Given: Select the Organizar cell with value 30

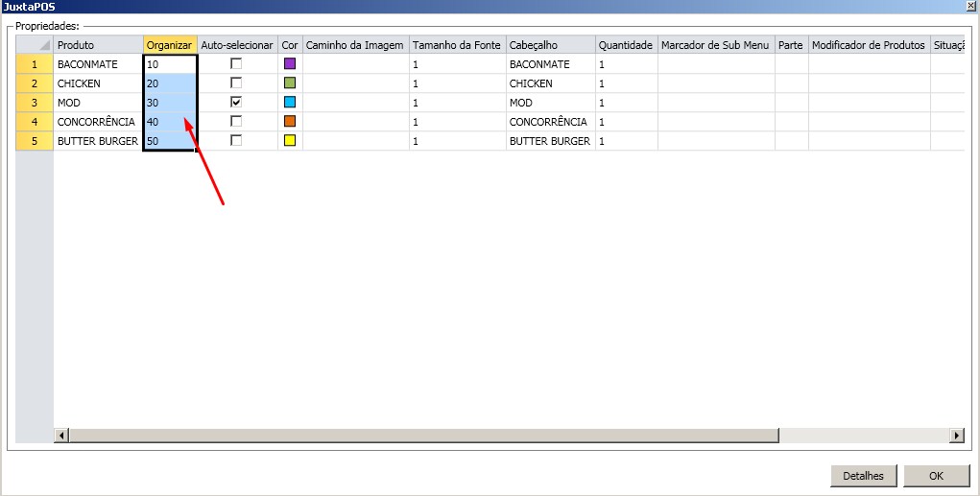Looking at the screenshot, I should click(170, 103).
